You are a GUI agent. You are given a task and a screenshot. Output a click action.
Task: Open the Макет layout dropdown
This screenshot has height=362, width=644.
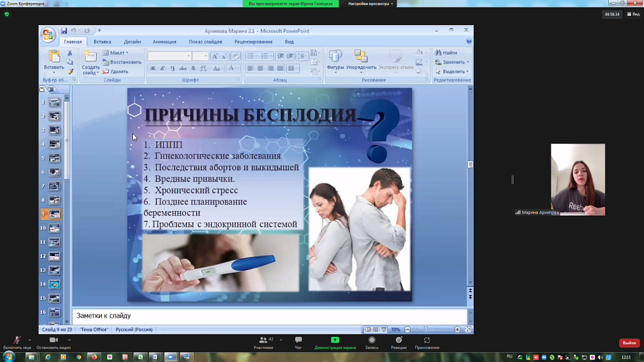pos(117,52)
